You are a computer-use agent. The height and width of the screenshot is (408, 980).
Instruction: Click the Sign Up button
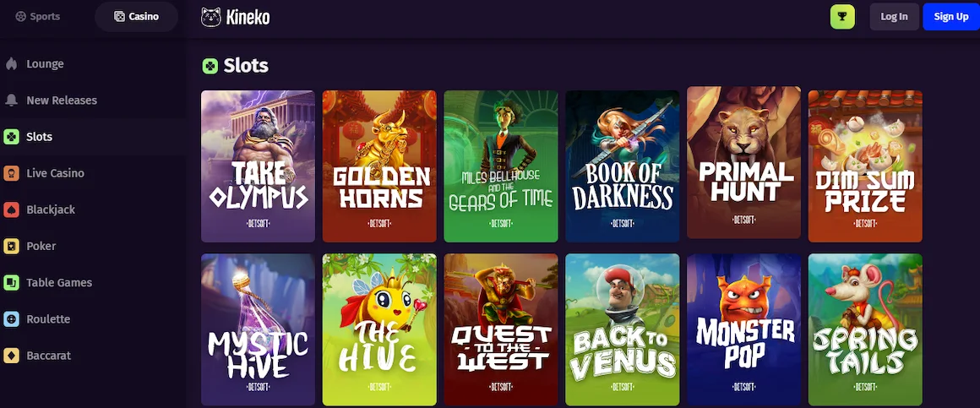[950, 17]
